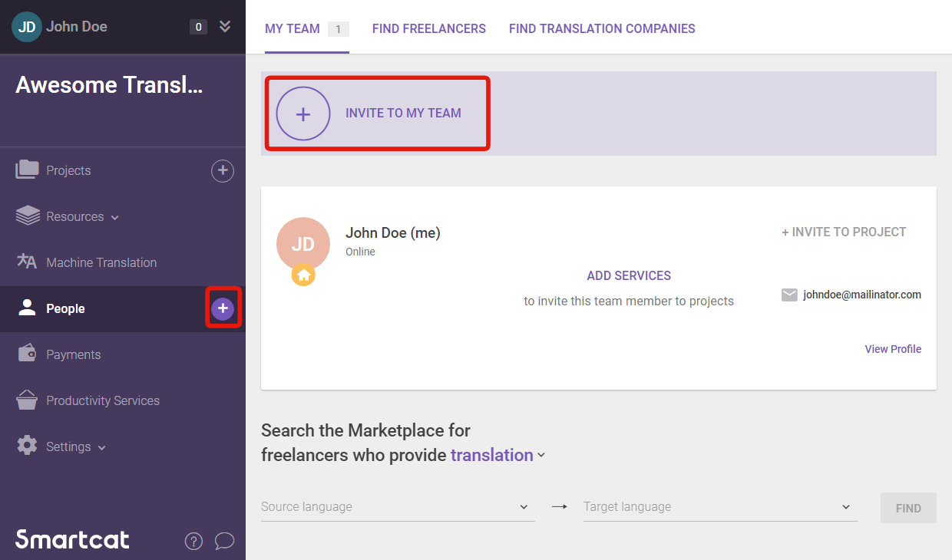Expand the Resources menu
The width and height of the screenshot is (952, 560).
pos(73,216)
